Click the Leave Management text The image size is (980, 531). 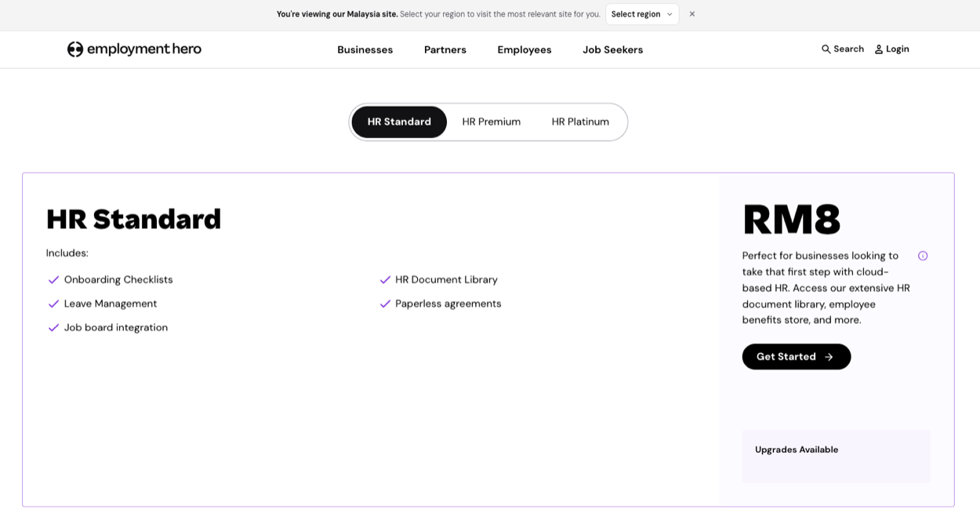(x=111, y=304)
